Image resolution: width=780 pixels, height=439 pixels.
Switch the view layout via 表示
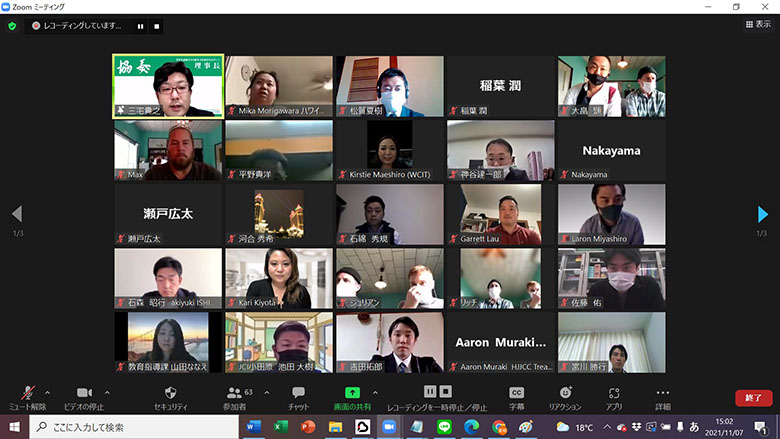756,24
